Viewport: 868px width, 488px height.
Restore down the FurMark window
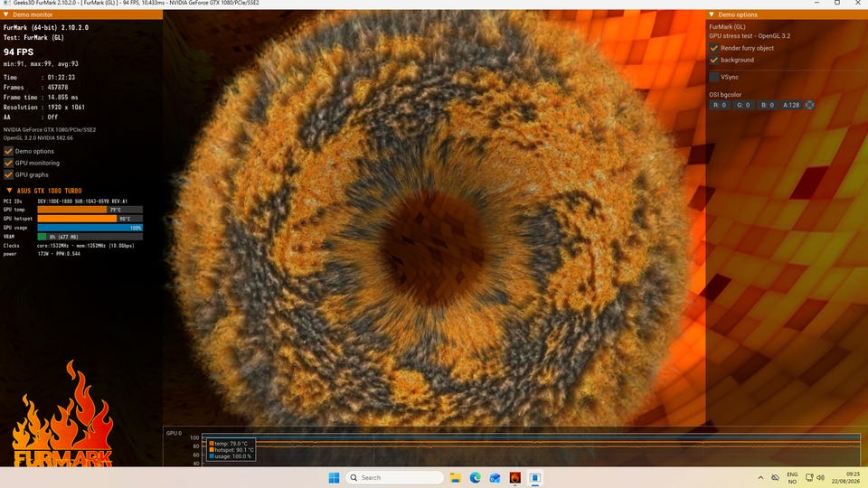[837, 3]
